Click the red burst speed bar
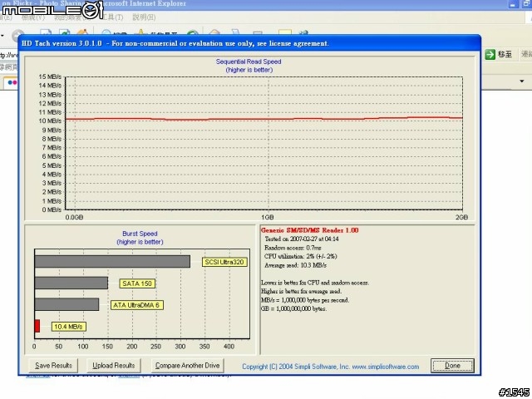The image size is (532, 399). pyautogui.click(x=37, y=326)
